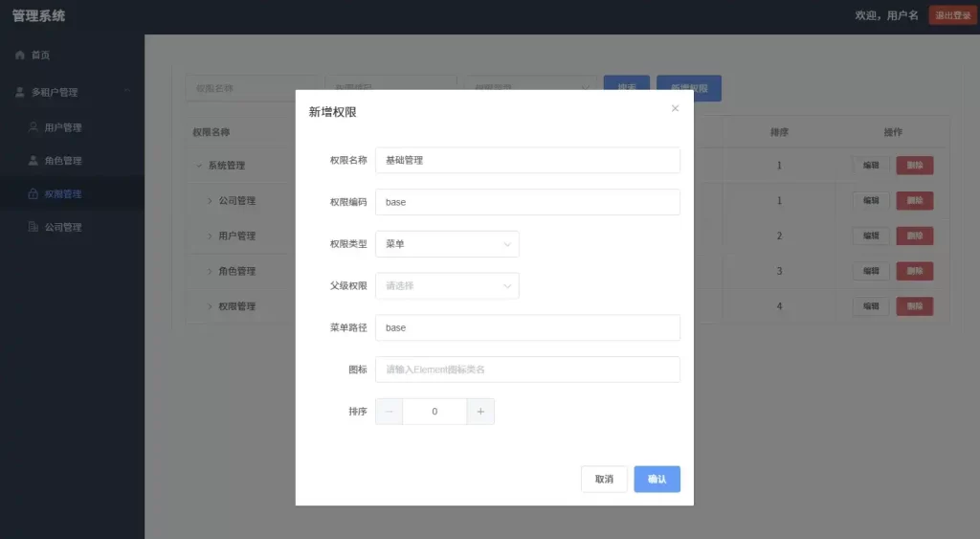Select 用户管理 in the sidebar menu

[x=63, y=127]
